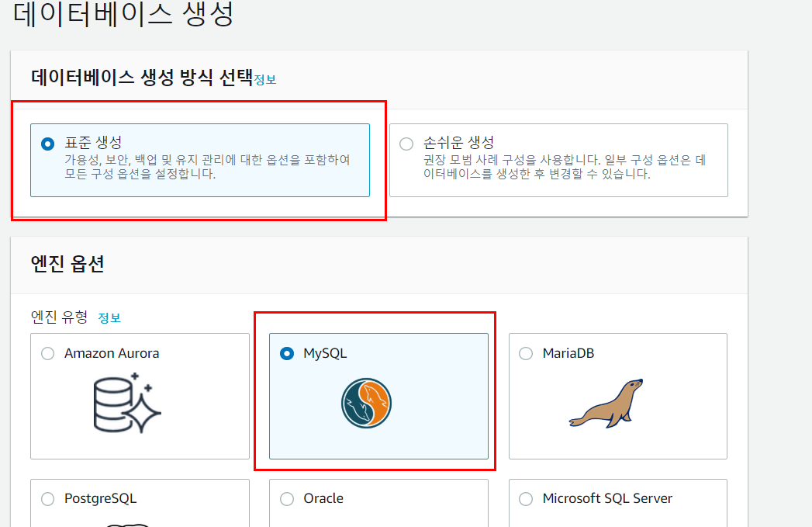Click the 엔진 유형 label
Screen dimensions: 812x527
coord(59,317)
